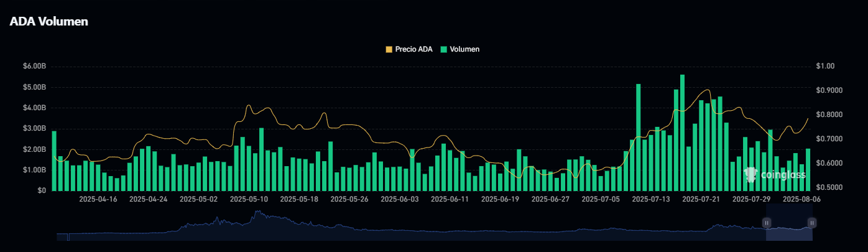Click the right pause-style range handle
This screenshot has height=252, width=868.
pyautogui.click(x=811, y=223)
